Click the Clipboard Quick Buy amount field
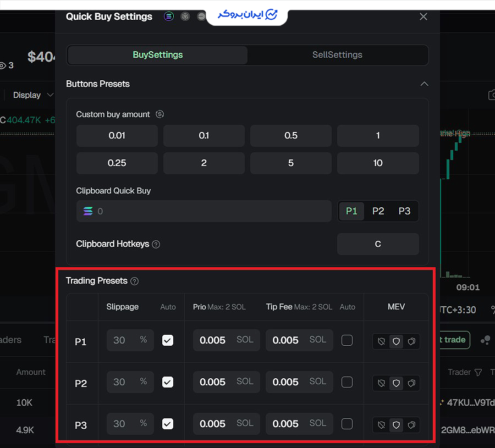 [x=204, y=211]
